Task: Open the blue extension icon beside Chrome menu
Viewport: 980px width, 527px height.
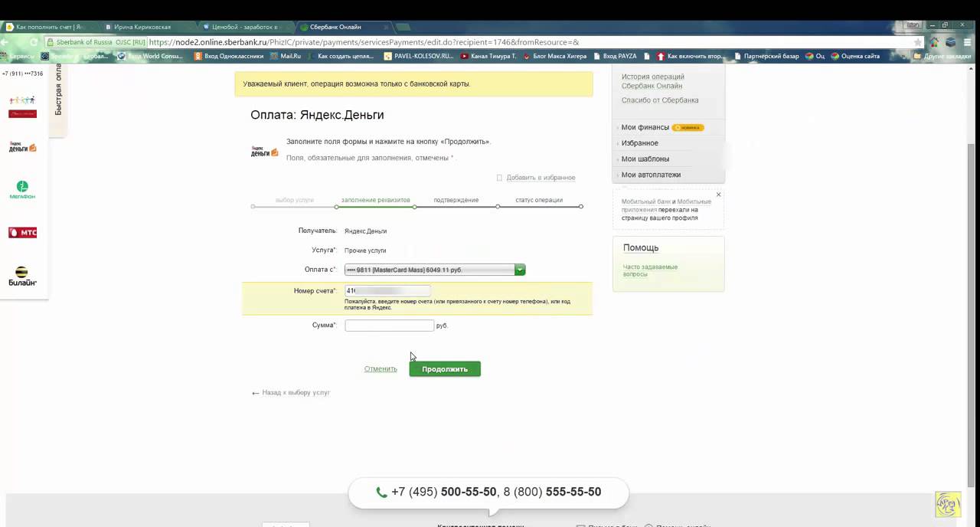Action: coord(950,42)
